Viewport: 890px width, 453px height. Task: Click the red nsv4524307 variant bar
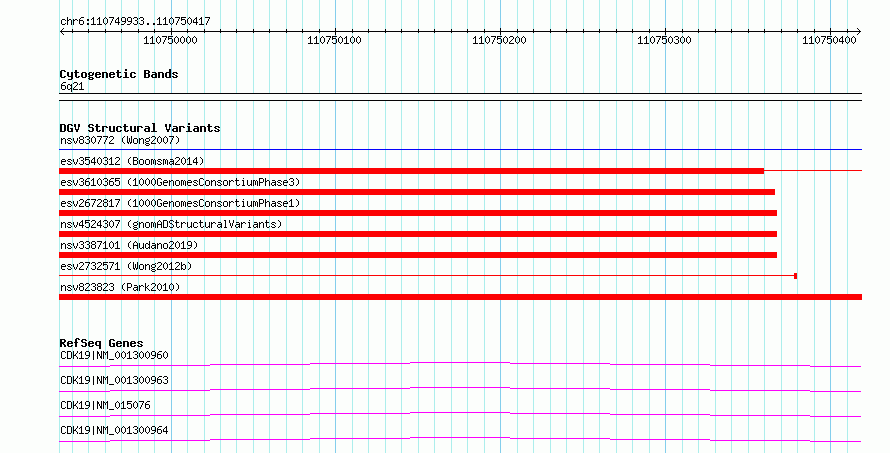418,234
